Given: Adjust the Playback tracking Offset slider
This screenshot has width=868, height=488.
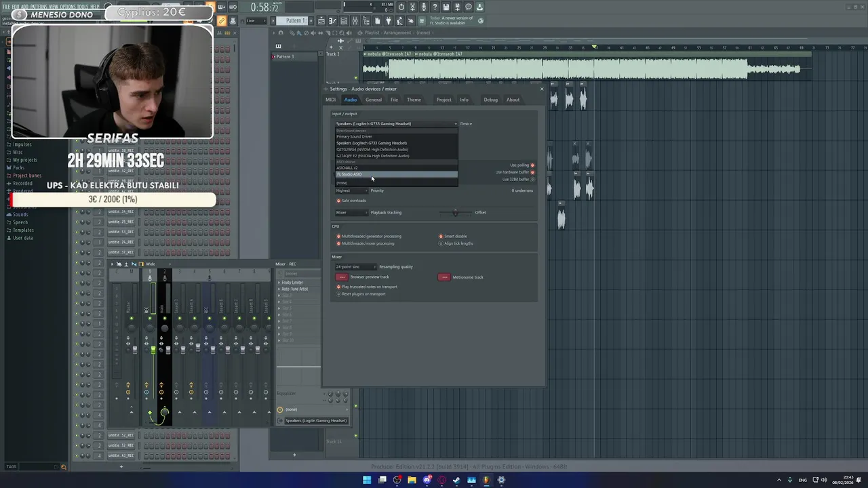Looking at the screenshot, I should [455, 213].
